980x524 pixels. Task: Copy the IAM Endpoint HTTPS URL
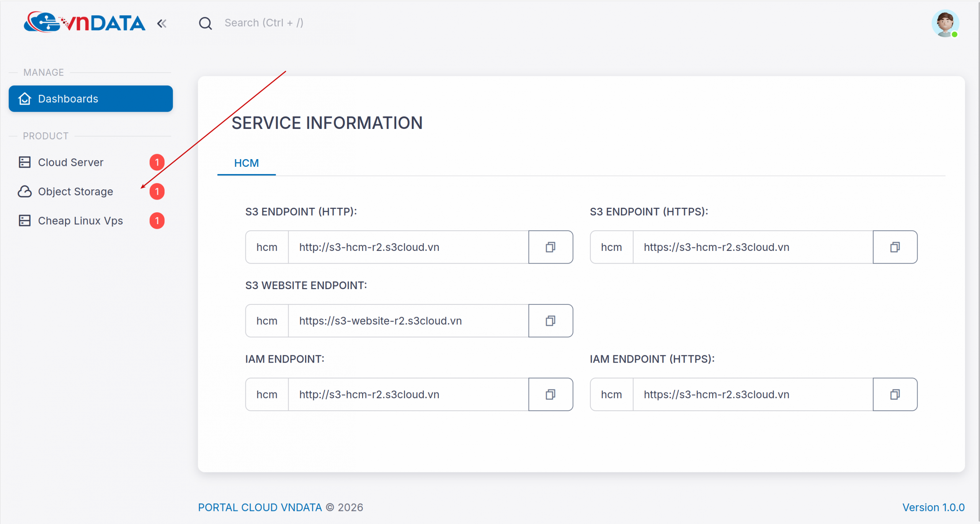[x=895, y=394]
